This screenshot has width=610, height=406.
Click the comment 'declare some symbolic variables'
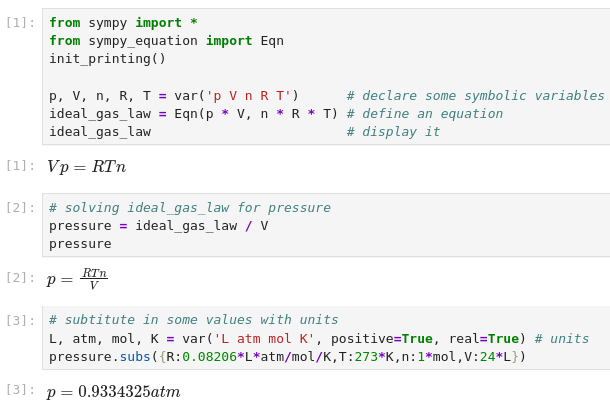tap(476, 96)
